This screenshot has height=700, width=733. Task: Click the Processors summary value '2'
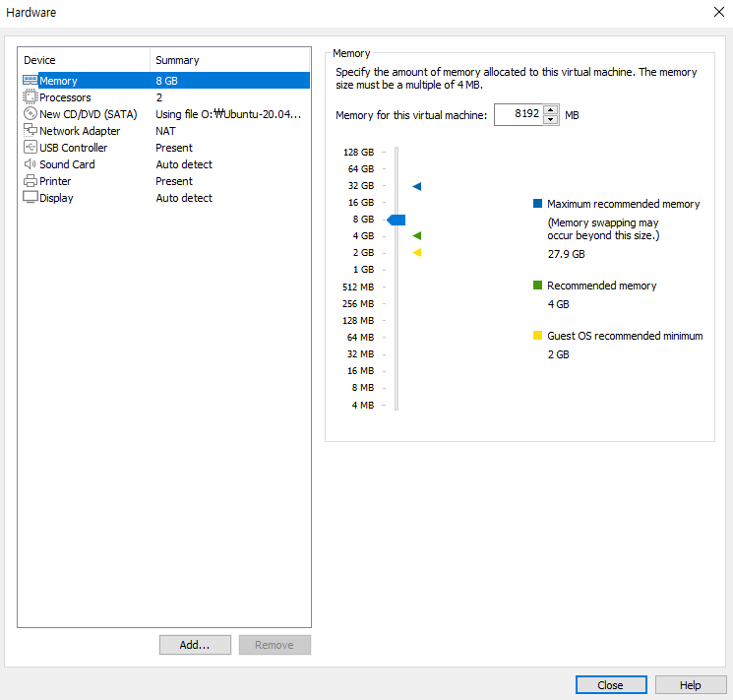pyautogui.click(x=159, y=97)
